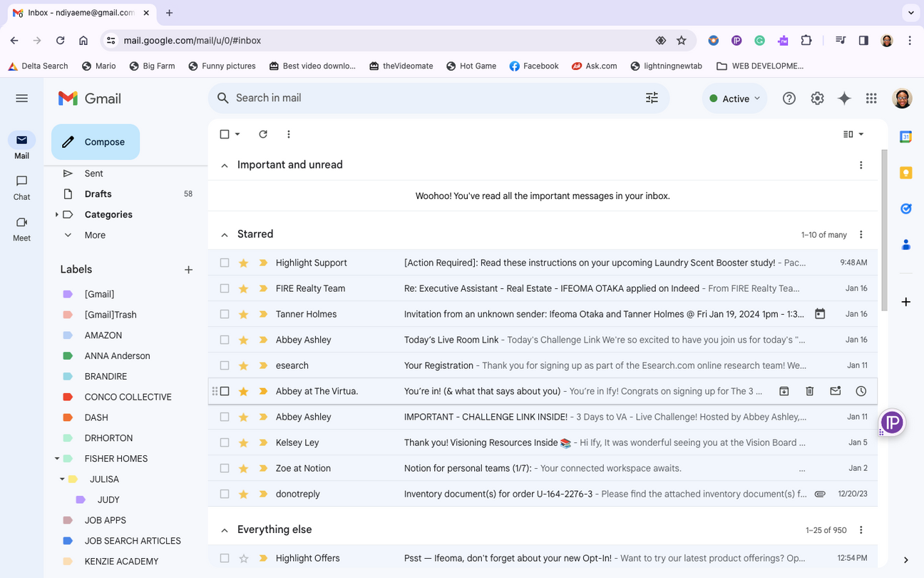
Task: Collapse the Important and unread section
Action: click(225, 166)
